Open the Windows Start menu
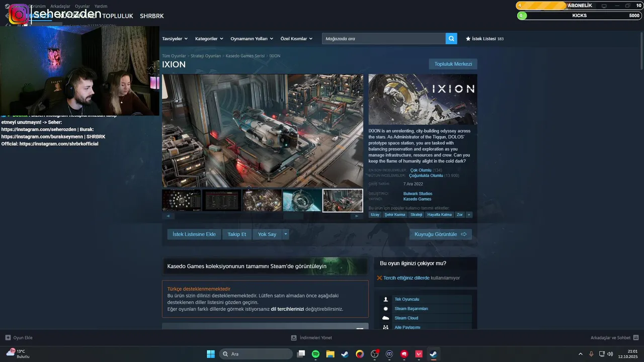This screenshot has height=362, width=644. 211,354
